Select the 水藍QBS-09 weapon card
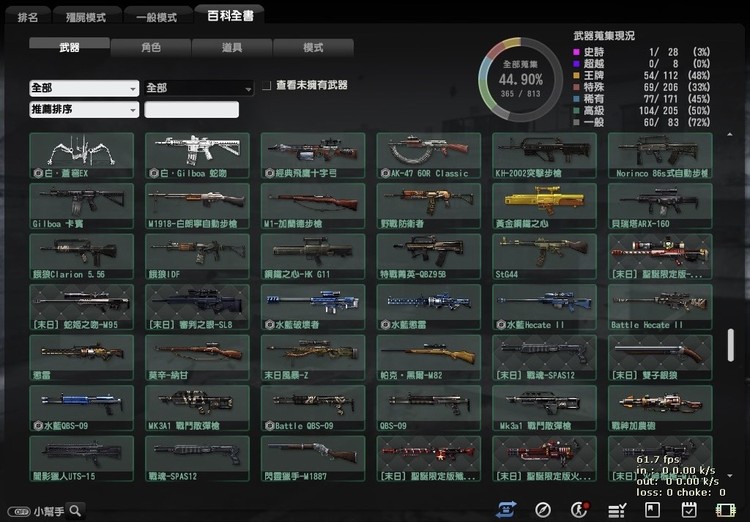 click(x=81, y=408)
